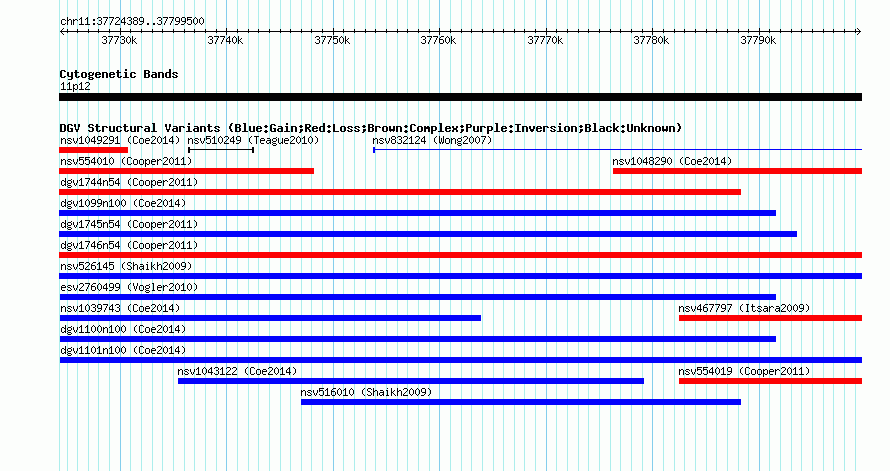Viewport: 890px width, 471px height.
Task: Select the red dgv1744n54 loss bar
Action: [400, 192]
